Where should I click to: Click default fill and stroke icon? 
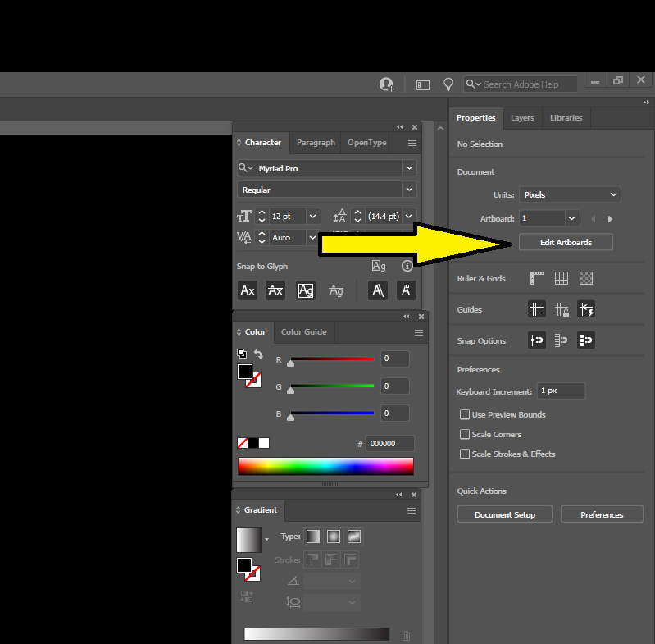point(242,354)
